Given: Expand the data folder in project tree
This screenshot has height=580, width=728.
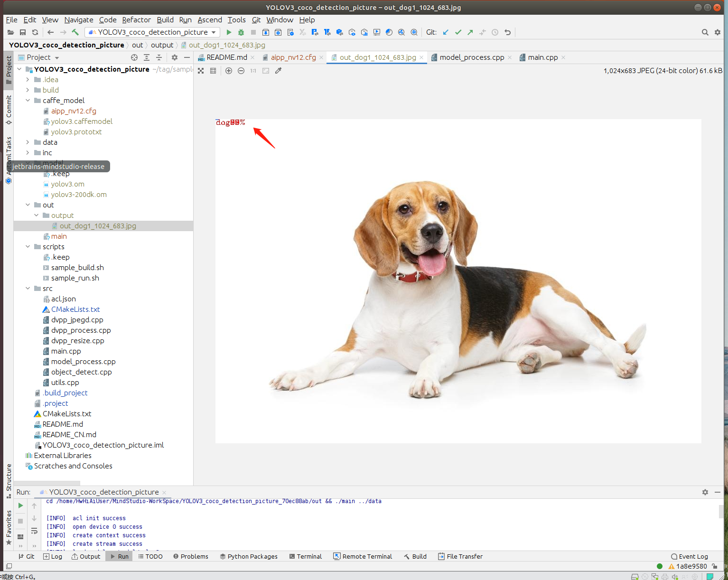Looking at the screenshot, I should coord(28,142).
